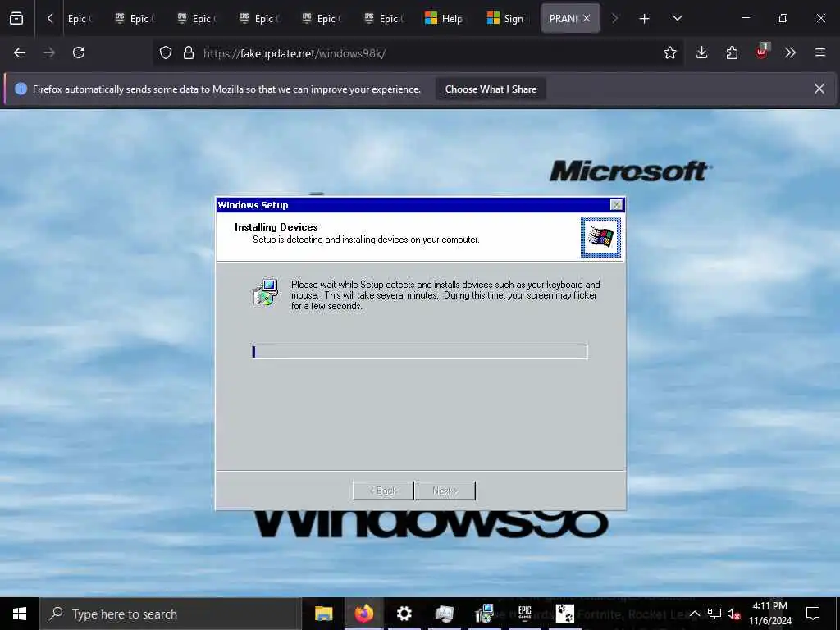840x630 pixels.
Task: Close the Windows Setup dialog
Action: tap(617, 204)
